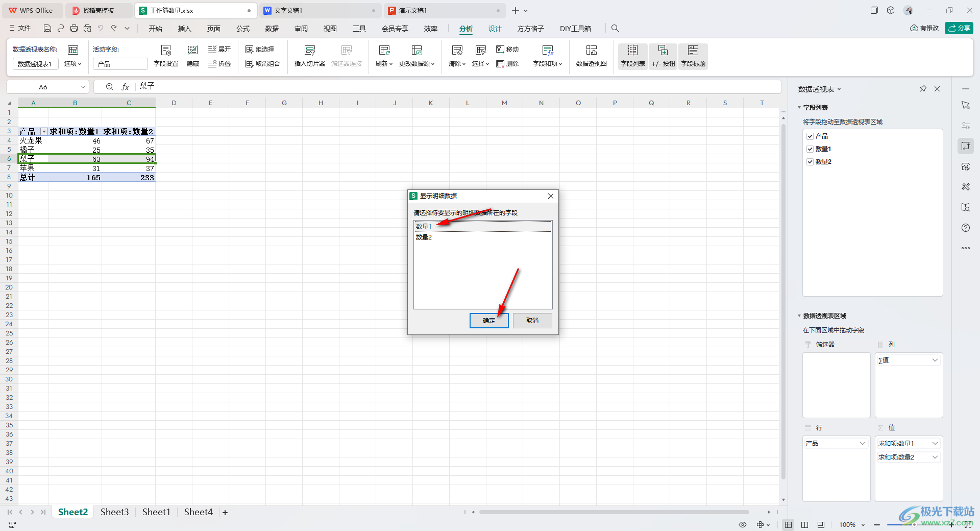
Task: Open 求和项:数量1 value field dropdown
Action: tap(935, 444)
